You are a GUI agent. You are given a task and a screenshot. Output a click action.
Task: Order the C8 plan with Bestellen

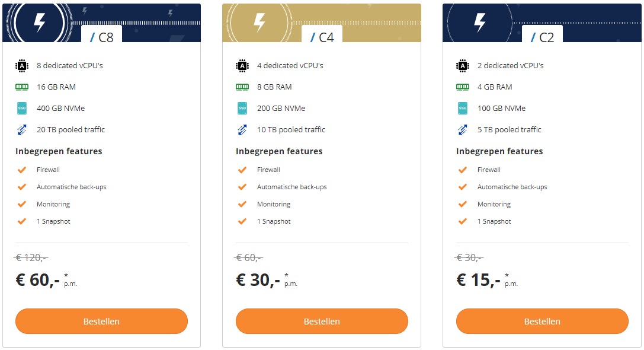point(101,322)
